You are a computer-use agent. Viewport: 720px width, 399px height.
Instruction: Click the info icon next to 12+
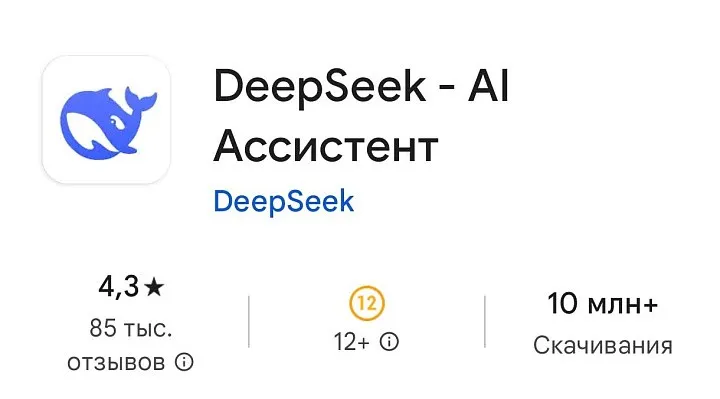point(389,342)
